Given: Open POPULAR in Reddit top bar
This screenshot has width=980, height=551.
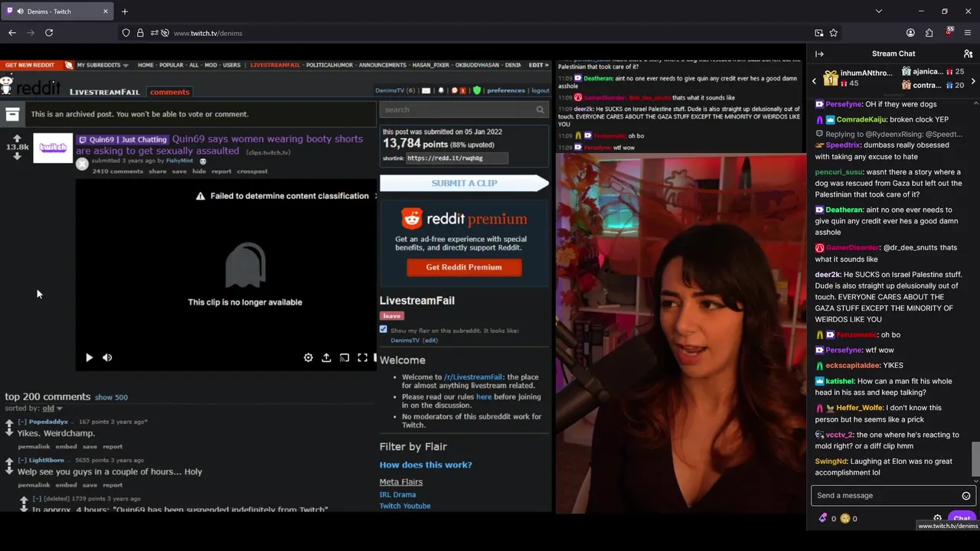Looking at the screenshot, I should pos(171,65).
